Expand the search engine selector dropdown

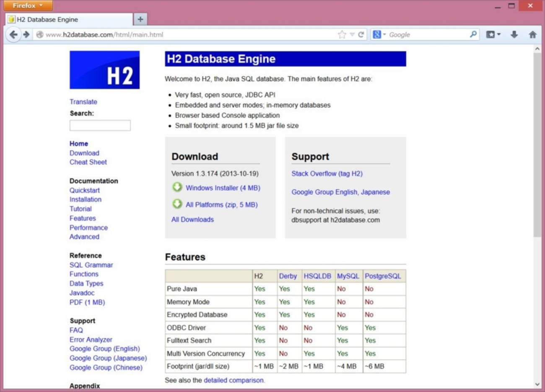379,35
